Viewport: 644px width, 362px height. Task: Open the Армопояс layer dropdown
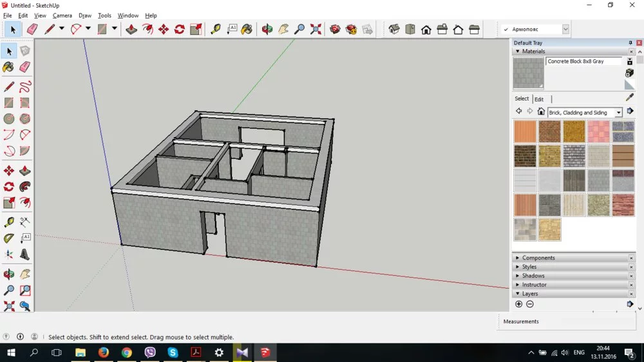[565, 29]
